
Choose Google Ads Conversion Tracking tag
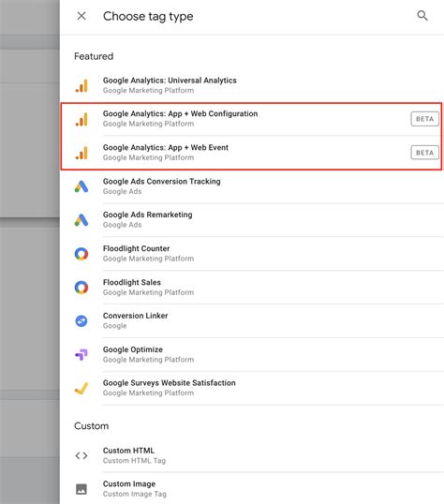click(252, 186)
